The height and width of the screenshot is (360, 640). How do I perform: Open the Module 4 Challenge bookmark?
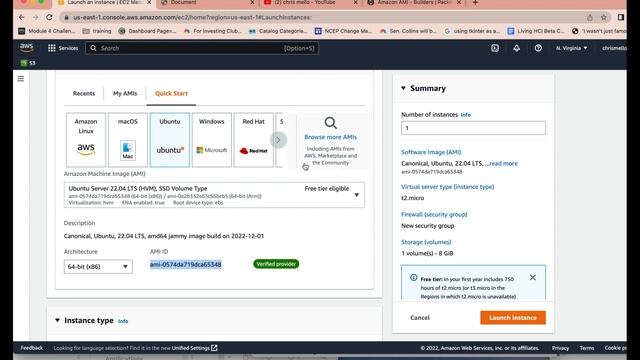(x=47, y=31)
